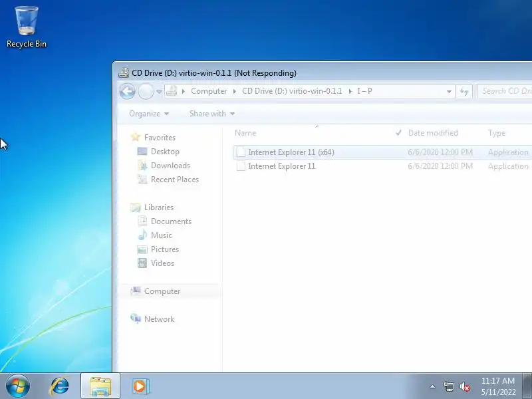Open Recent Places under Favorites
Viewport: 532px width, 399px height.
click(175, 180)
